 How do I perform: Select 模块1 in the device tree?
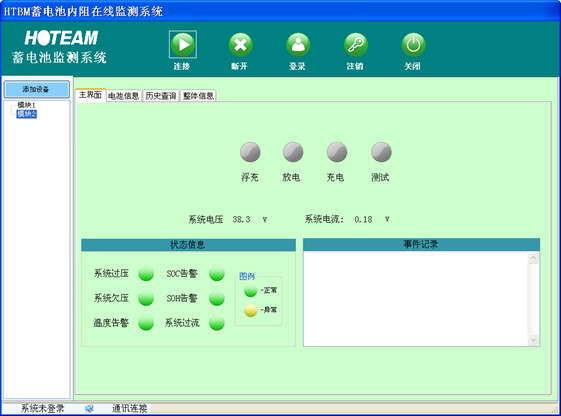(x=26, y=105)
